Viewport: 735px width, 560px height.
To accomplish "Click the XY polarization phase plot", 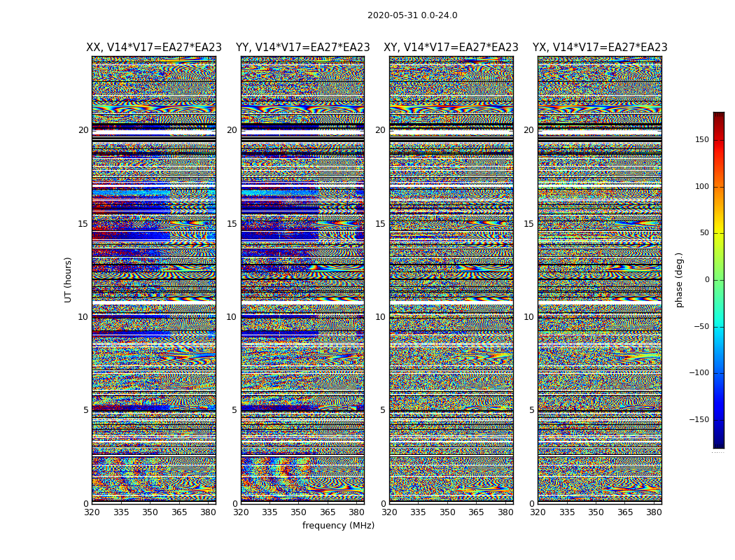I will (x=451, y=280).
